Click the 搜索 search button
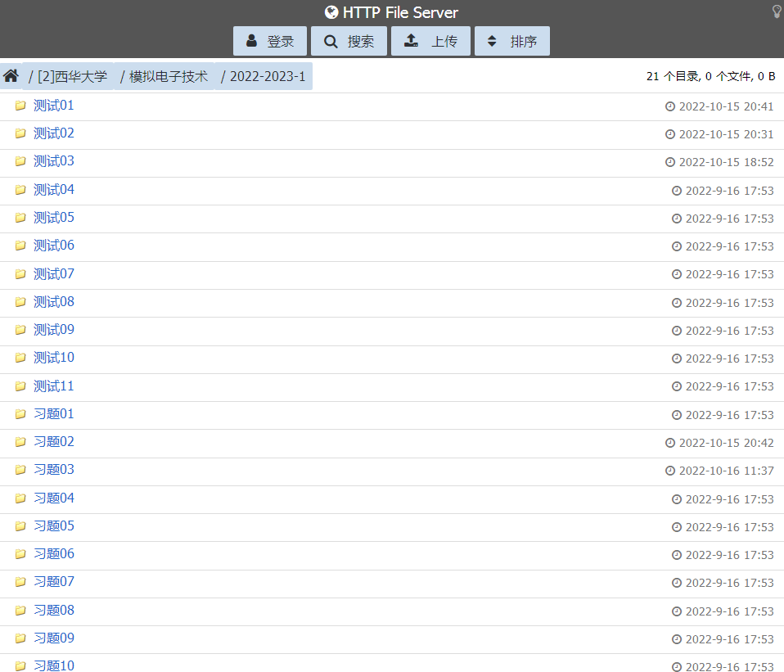 [x=349, y=41]
